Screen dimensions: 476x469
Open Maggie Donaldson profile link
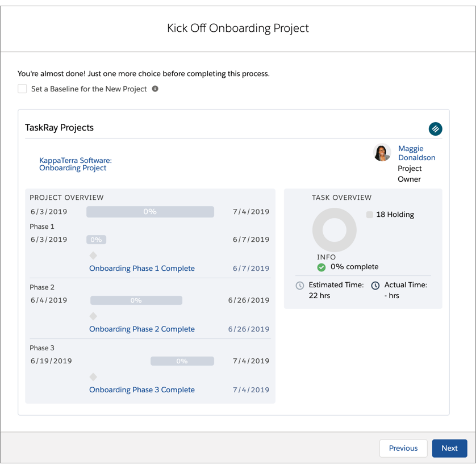click(x=416, y=153)
